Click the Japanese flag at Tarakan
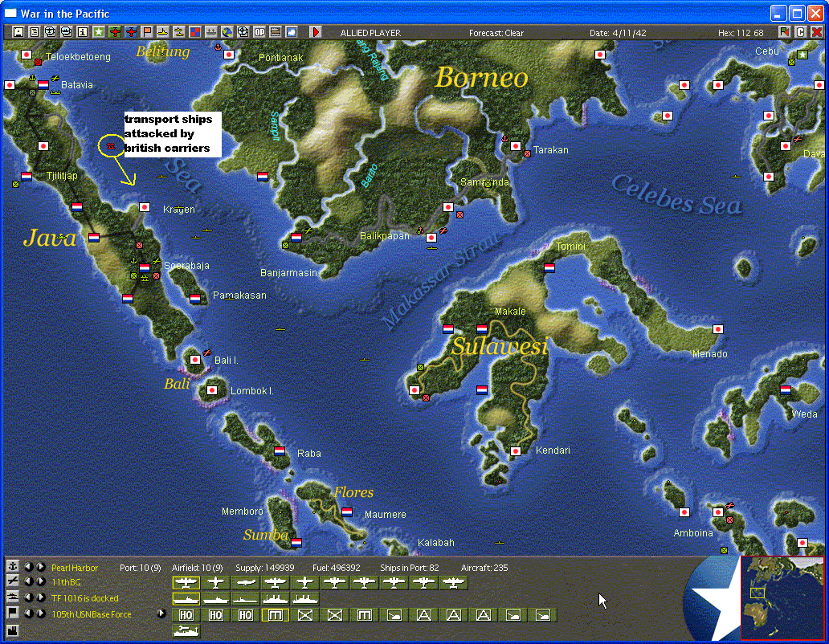This screenshot has width=829, height=644. pyautogui.click(x=516, y=146)
